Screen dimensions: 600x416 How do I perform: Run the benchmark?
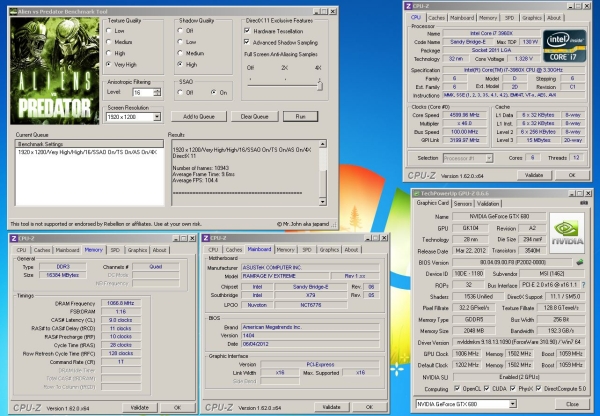pos(300,116)
